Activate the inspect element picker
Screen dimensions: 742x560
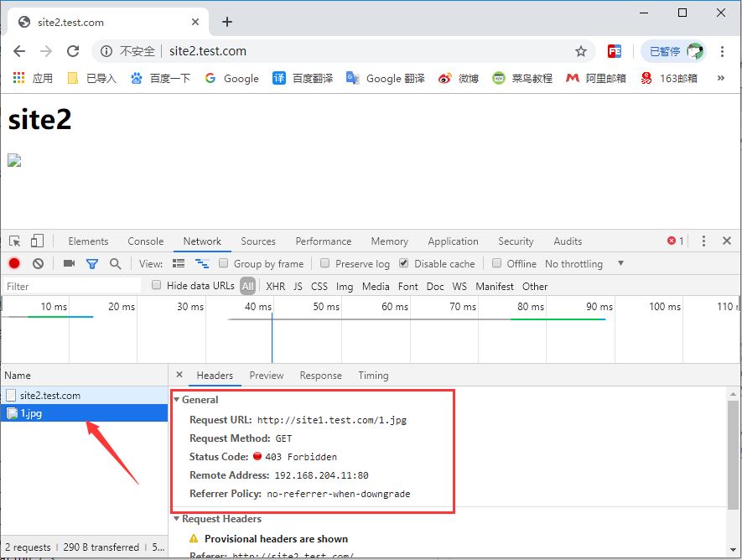point(14,241)
